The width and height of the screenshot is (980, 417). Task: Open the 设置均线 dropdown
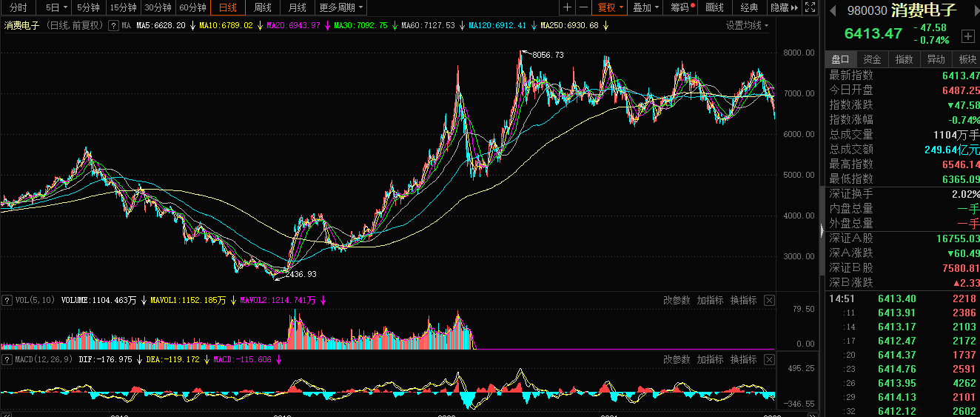pos(746,25)
